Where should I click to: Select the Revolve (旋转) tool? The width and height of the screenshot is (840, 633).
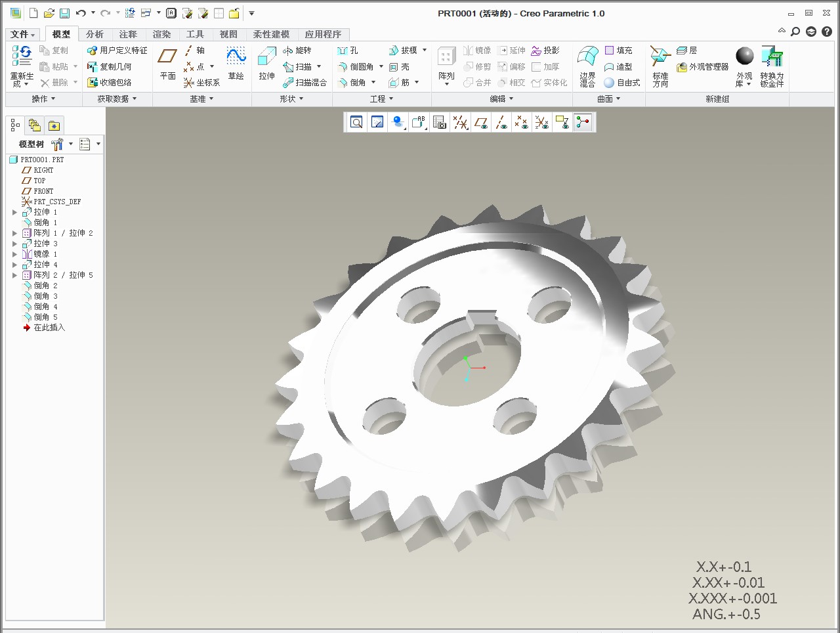click(297, 51)
